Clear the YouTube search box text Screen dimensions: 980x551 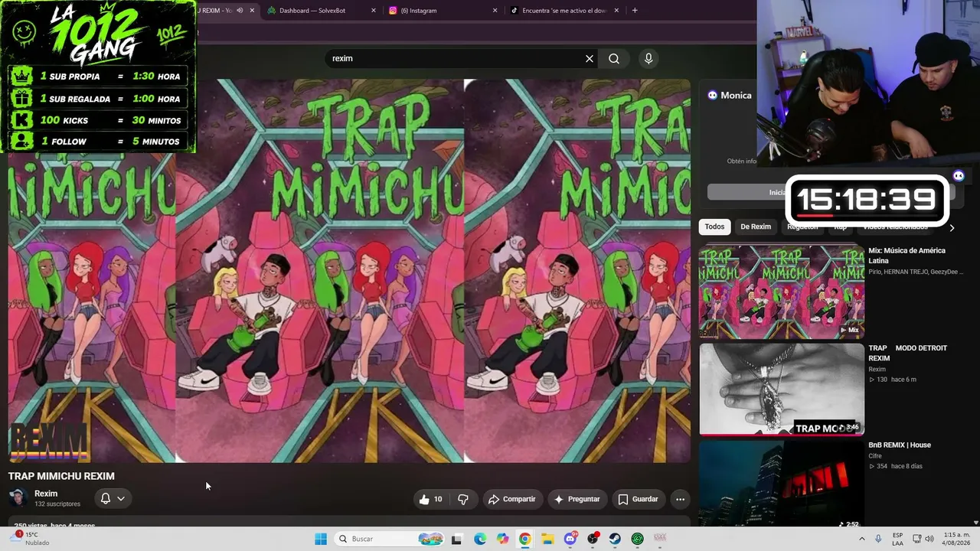(590, 59)
